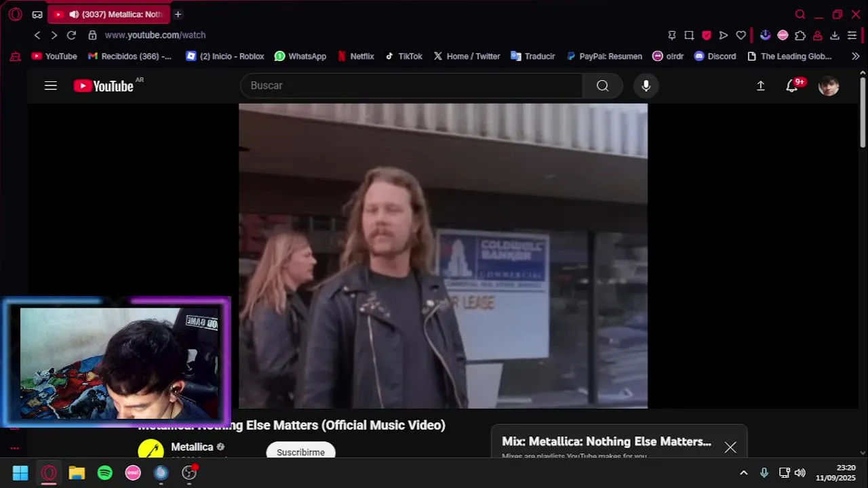Screen dimensions: 868x488
Task: Expand the bookmarks bar overflow chevron
Action: (855, 56)
